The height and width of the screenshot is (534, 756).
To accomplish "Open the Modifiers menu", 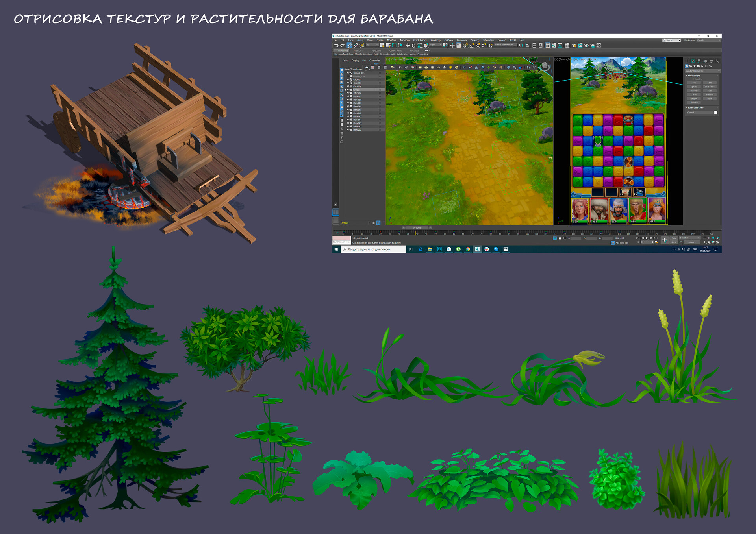I will 391,40.
